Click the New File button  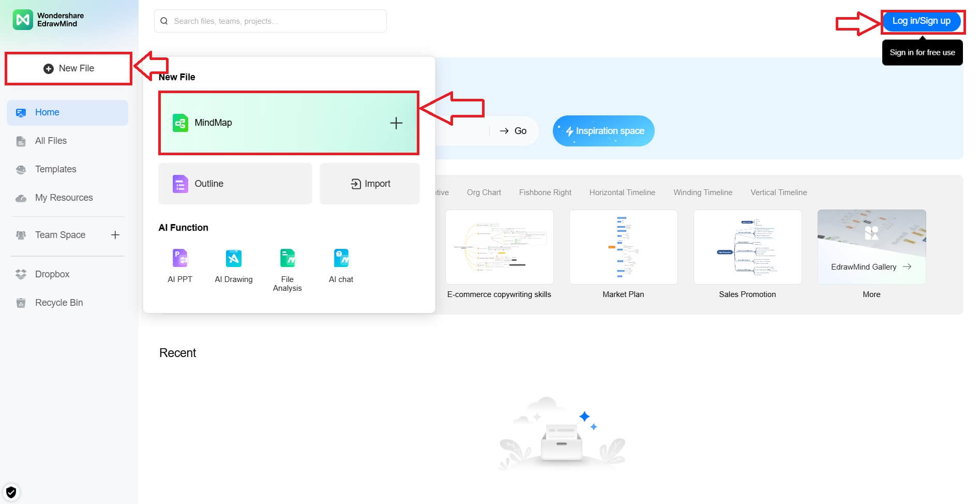point(68,68)
